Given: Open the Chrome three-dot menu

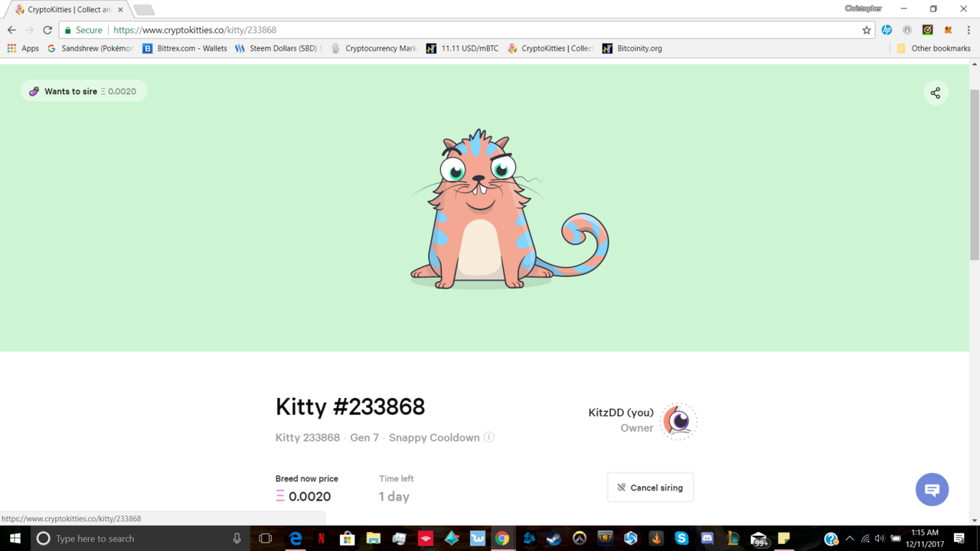Looking at the screenshot, I should click(969, 30).
